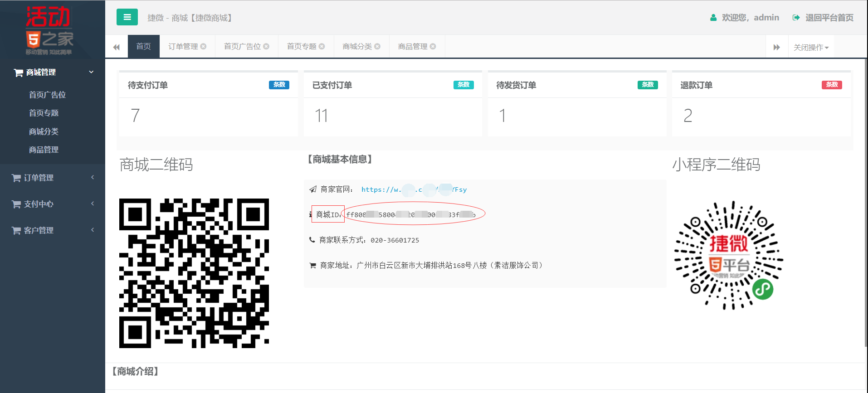The height and width of the screenshot is (393, 868).
Task: Close the 订单管理 tab with its x icon
Action: [x=203, y=46]
